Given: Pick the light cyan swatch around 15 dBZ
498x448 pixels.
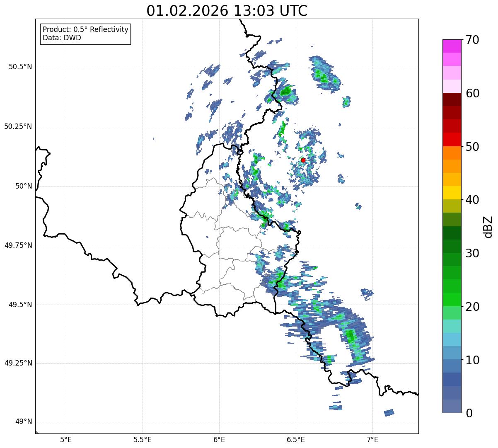Looking at the screenshot, I should pyautogui.click(x=452, y=326).
